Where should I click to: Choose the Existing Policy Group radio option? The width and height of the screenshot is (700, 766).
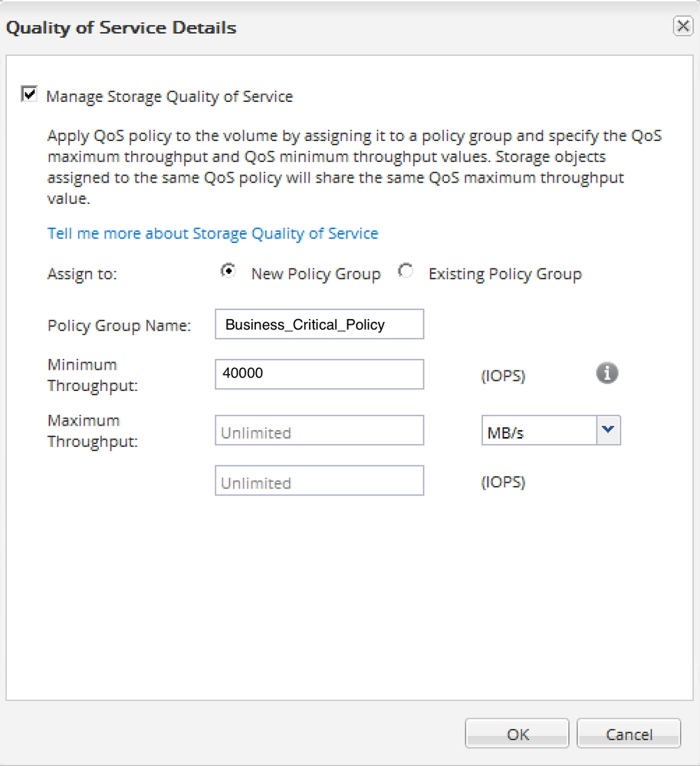click(406, 271)
